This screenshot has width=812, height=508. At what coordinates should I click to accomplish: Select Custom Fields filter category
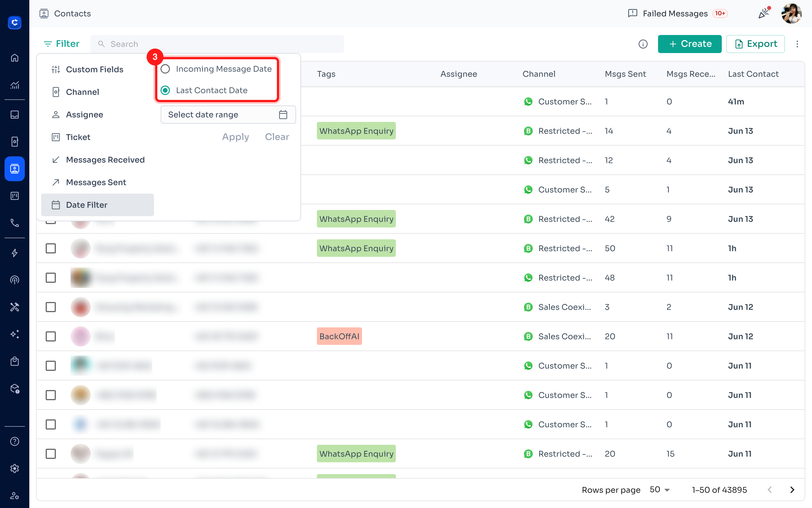coord(97,69)
